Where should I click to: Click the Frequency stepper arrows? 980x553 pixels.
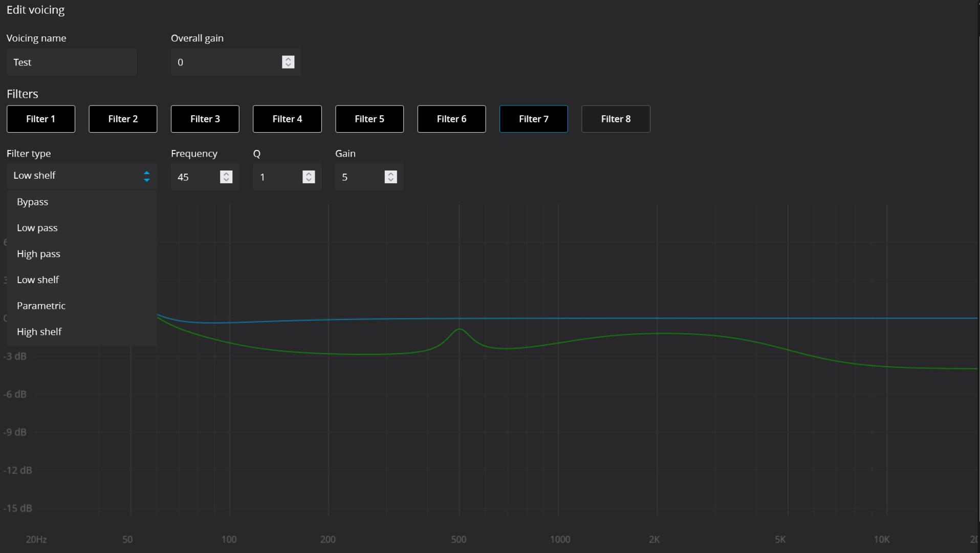[226, 177]
